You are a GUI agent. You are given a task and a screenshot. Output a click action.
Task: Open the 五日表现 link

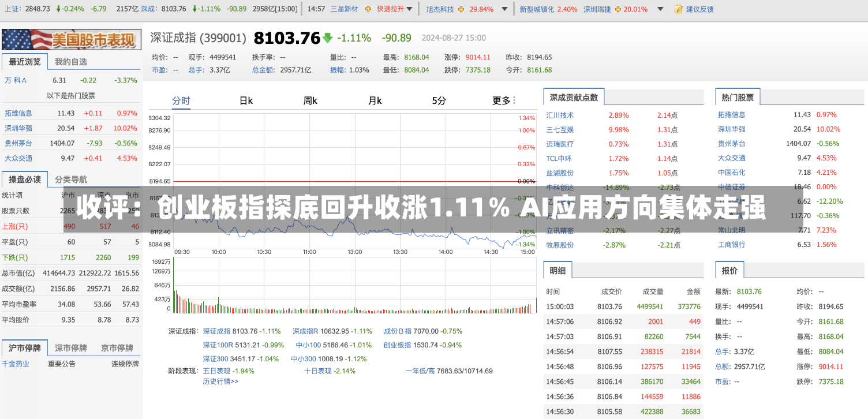pos(216,371)
